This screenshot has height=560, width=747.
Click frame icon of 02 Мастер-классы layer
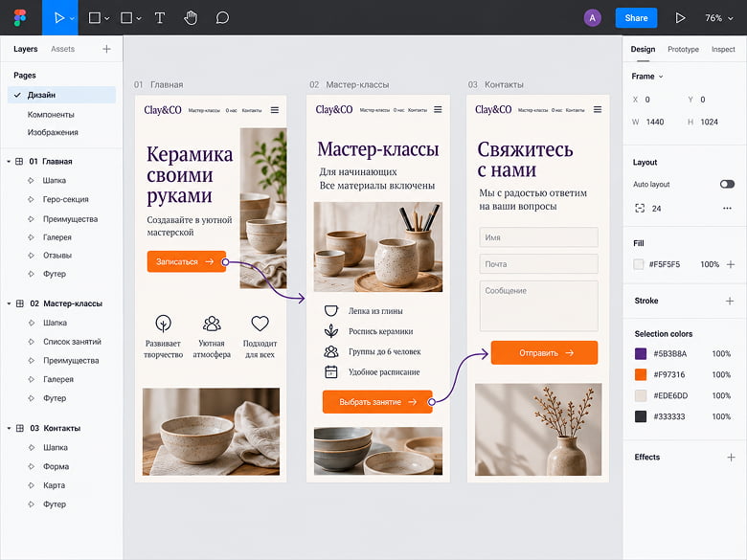pos(19,303)
